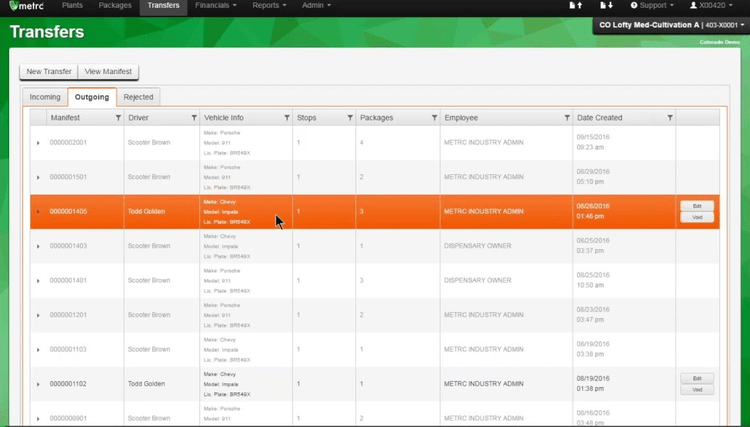Viewport: 750px width, 427px height.
Task: Click manifest number 0000001103
Action: (68, 349)
